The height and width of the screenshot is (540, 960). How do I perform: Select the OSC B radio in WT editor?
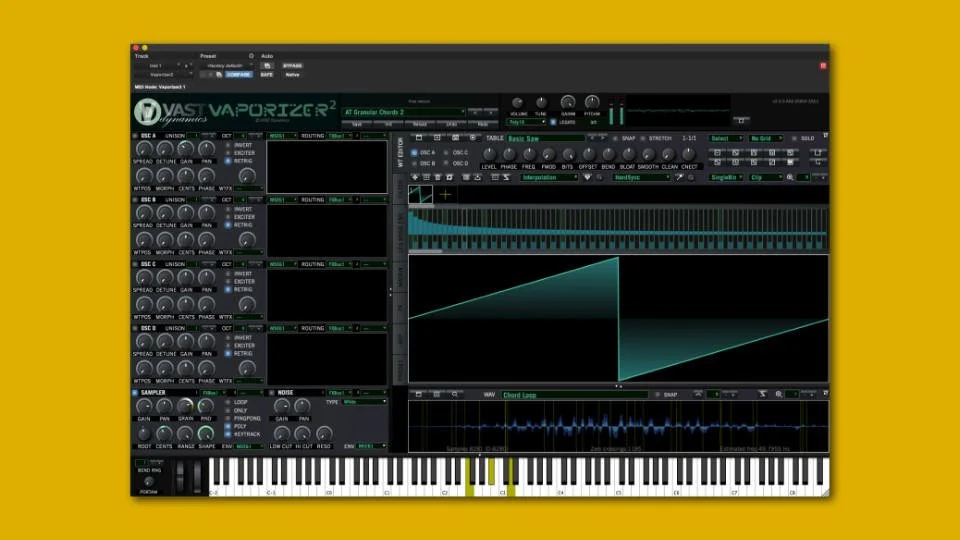(414, 163)
